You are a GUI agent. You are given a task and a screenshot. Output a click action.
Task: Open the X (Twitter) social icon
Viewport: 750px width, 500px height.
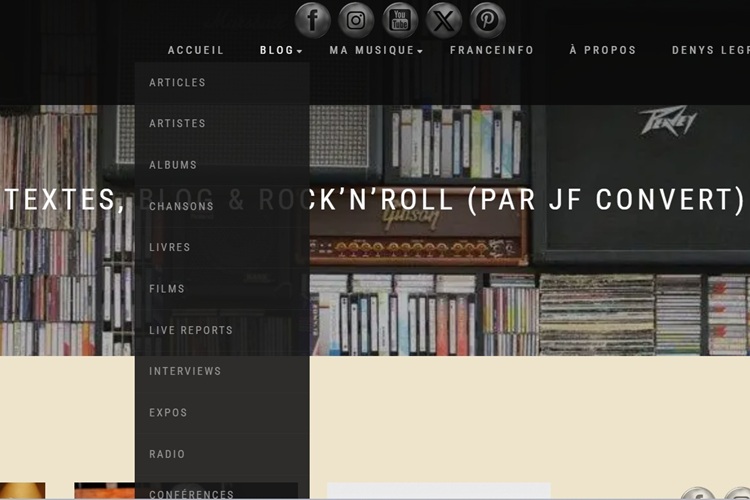pos(444,20)
